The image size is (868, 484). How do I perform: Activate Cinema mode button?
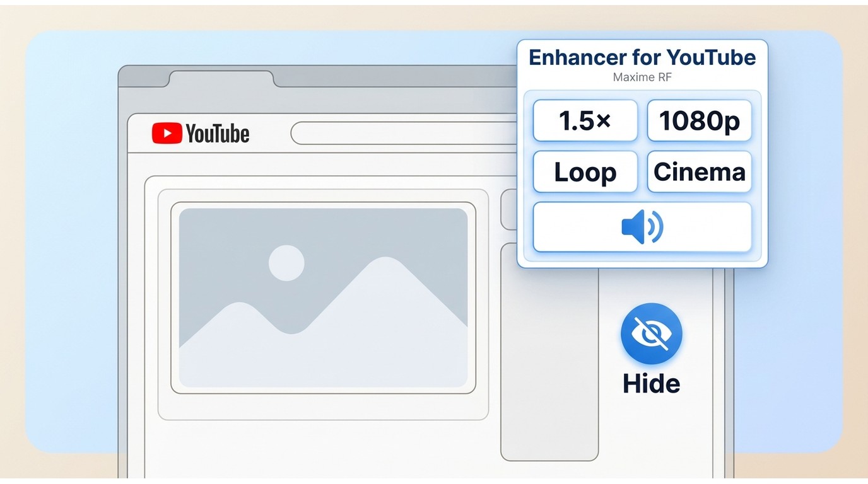pos(700,171)
